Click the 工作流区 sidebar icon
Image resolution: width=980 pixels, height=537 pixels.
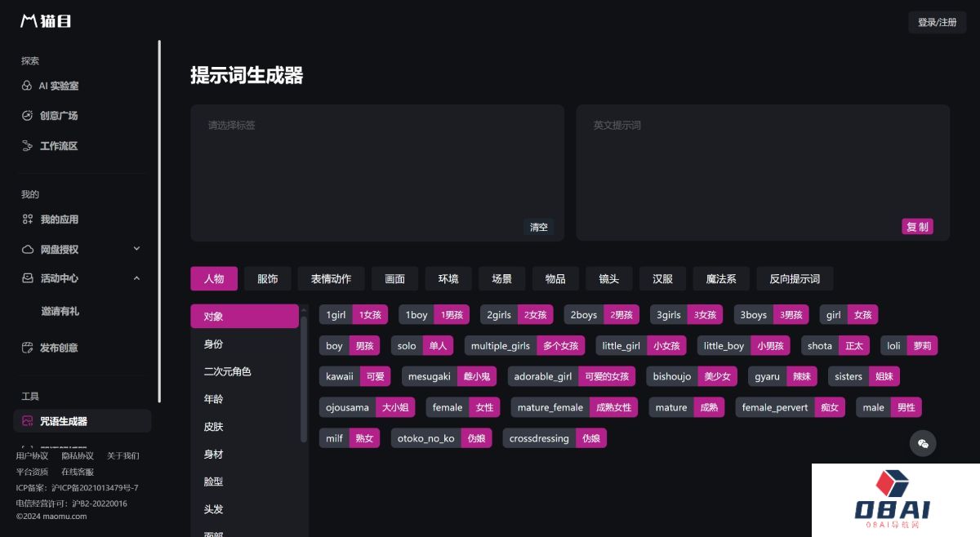coord(27,146)
